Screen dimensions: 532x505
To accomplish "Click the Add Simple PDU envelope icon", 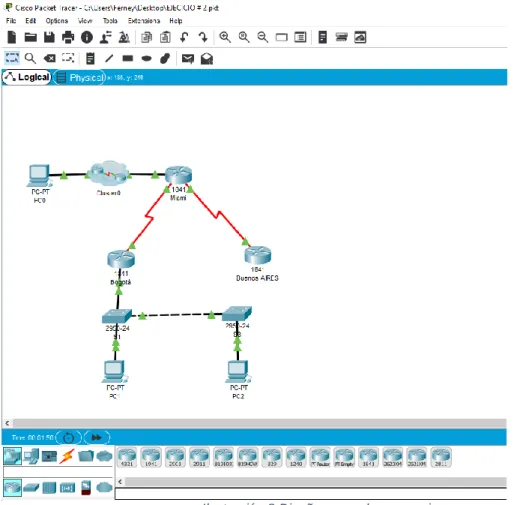I will click(188, 59).
